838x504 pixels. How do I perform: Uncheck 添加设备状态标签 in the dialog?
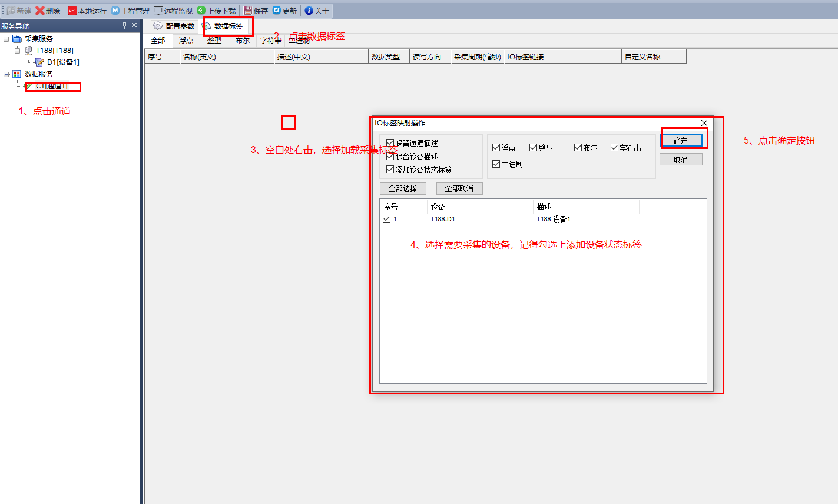(x=390, y=170)
